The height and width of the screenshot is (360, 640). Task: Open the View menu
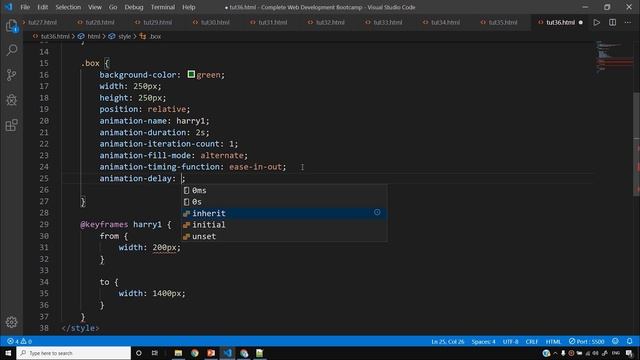coord(95,7)
